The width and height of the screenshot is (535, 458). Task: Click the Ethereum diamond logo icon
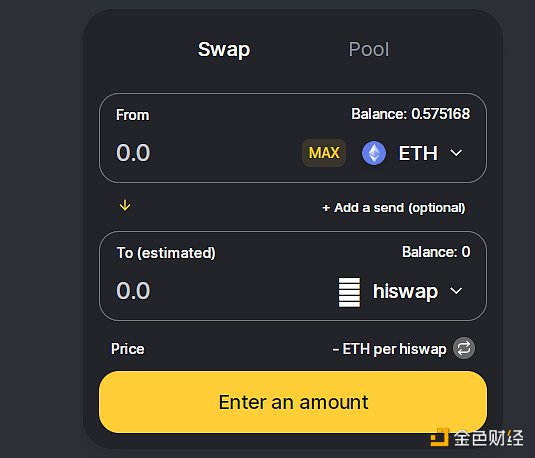374,153
